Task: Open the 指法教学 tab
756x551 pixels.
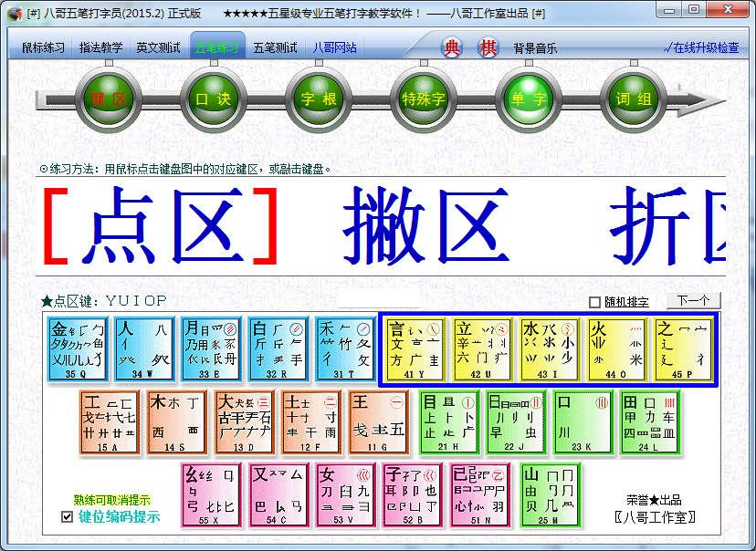Action: pyautogui.click(x=100, y=48)
